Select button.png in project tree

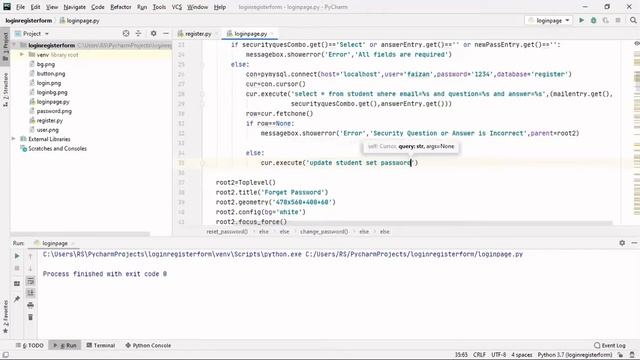(x=51, y=73)
